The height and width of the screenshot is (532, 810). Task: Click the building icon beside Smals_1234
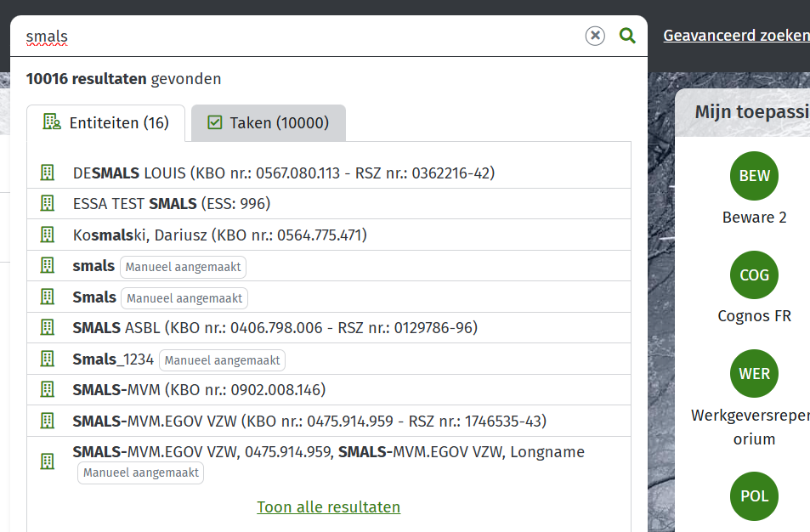(48, 359)
